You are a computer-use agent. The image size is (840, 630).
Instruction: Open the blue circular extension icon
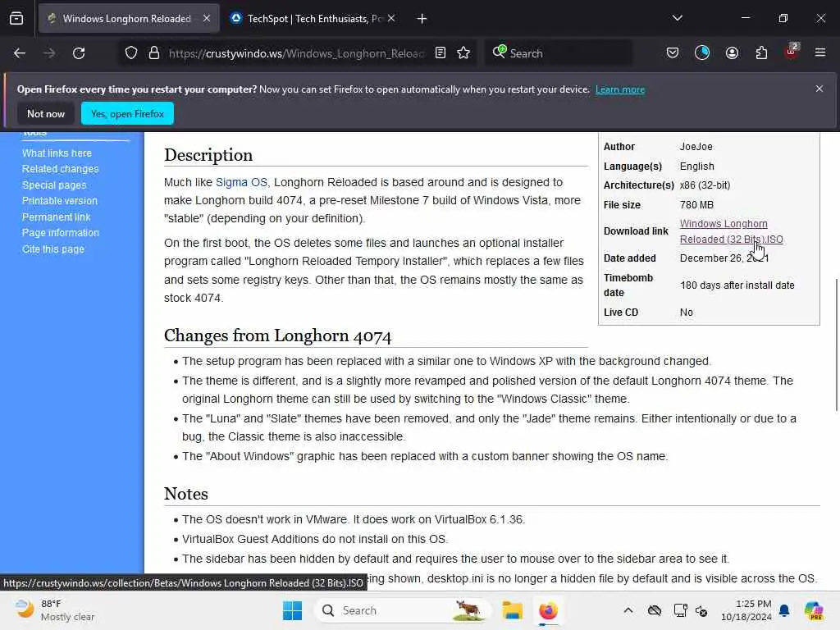pos(702,53)
